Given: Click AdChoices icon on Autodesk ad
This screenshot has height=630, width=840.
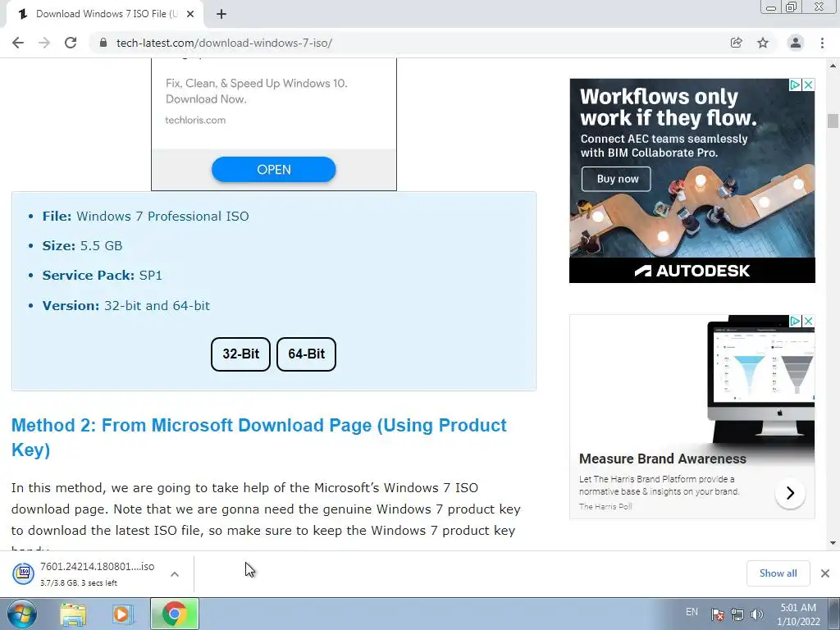Looking at the screenshot, I should click(x=796, y=84).
